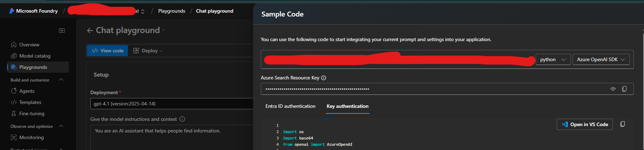The height and width of the screenshot is (150, 644).
Task: Copy the Azure Search Resource Key
Action: 624,89
